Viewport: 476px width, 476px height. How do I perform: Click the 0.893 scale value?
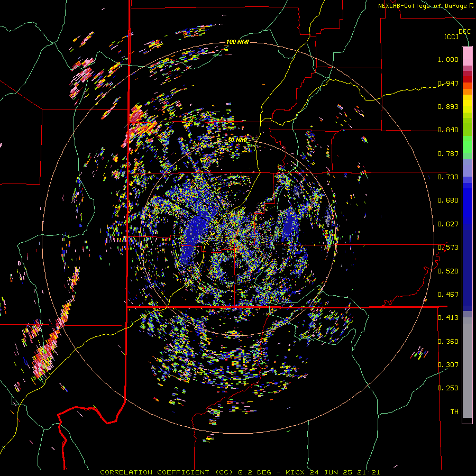coord(448,106)
